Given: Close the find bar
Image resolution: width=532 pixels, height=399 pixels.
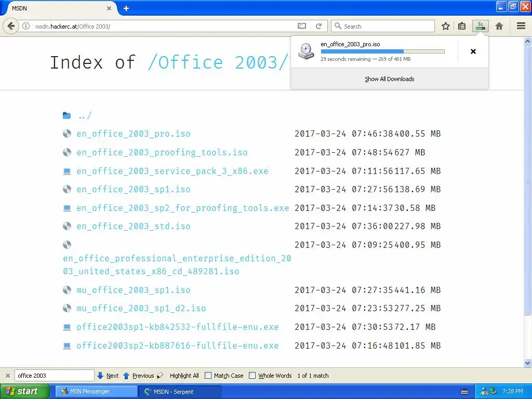Looking at the screenshot, I should click(x=7, y=376).
